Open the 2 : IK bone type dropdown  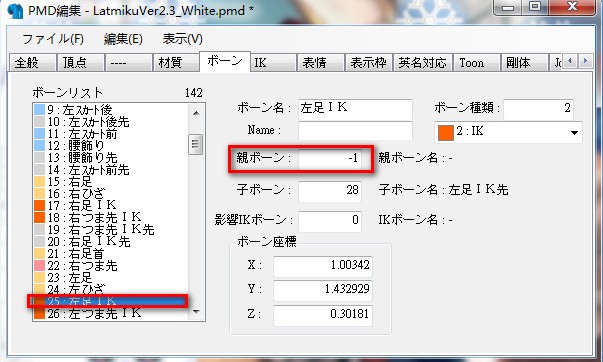pyautogui.click(x=508, y=132)
